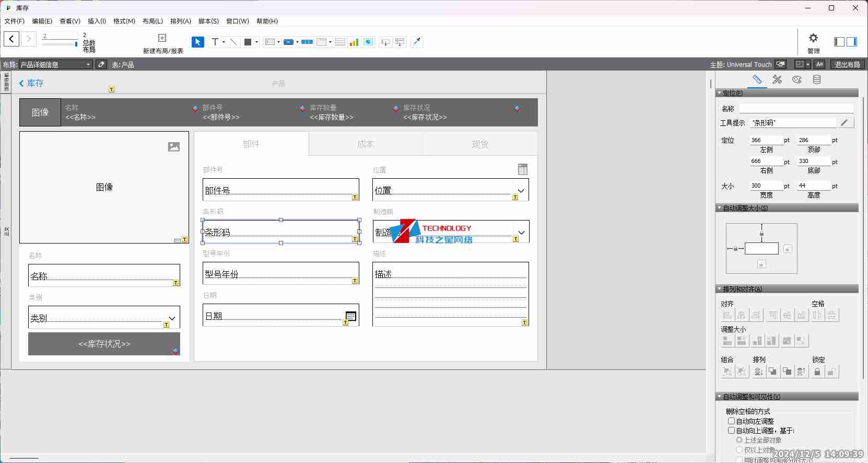Select 上述全部对象 radio button

click(x=739, y=440)
